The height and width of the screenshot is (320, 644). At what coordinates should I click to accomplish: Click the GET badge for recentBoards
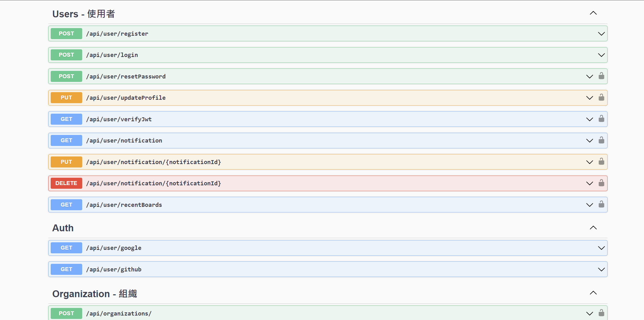66,205
